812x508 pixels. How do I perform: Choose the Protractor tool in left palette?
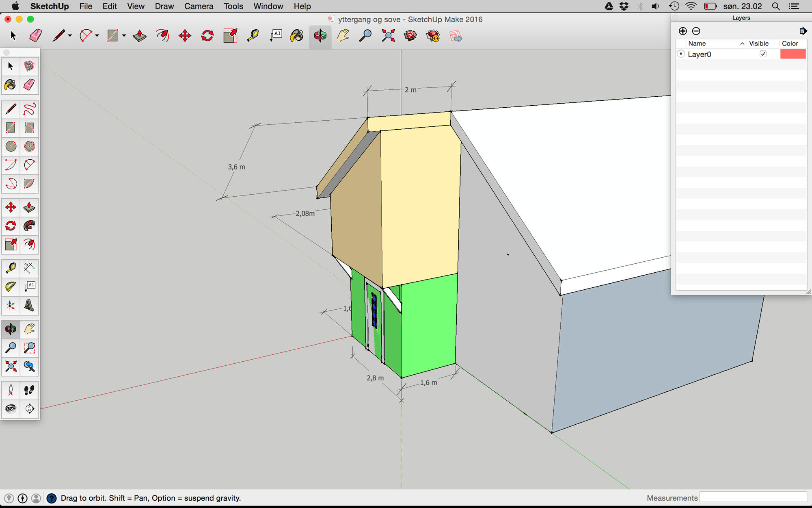(11, 287)
